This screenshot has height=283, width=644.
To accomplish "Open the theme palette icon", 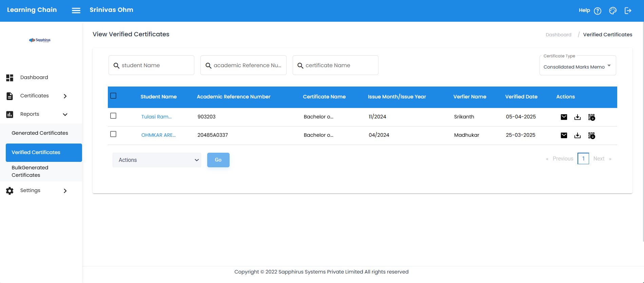I will [612, 11].
